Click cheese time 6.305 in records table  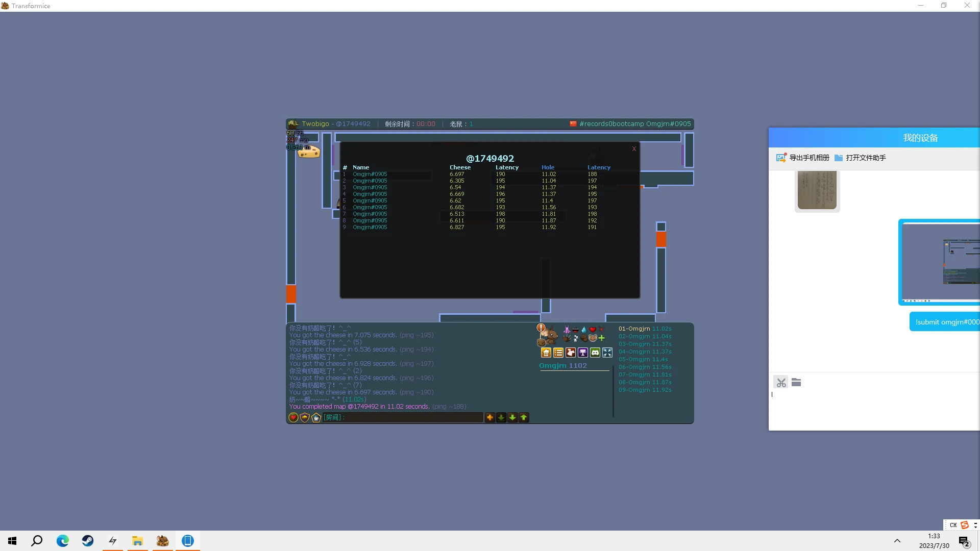(457, 181)
